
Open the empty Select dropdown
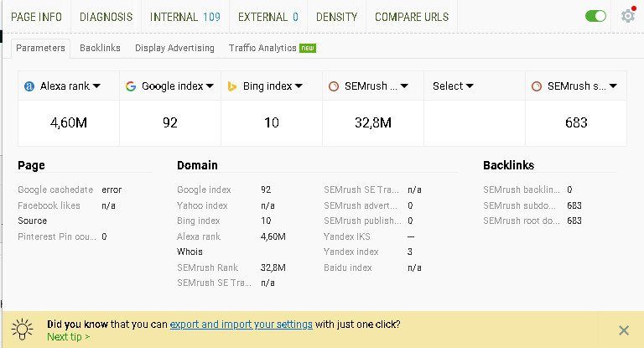[453, 86]
